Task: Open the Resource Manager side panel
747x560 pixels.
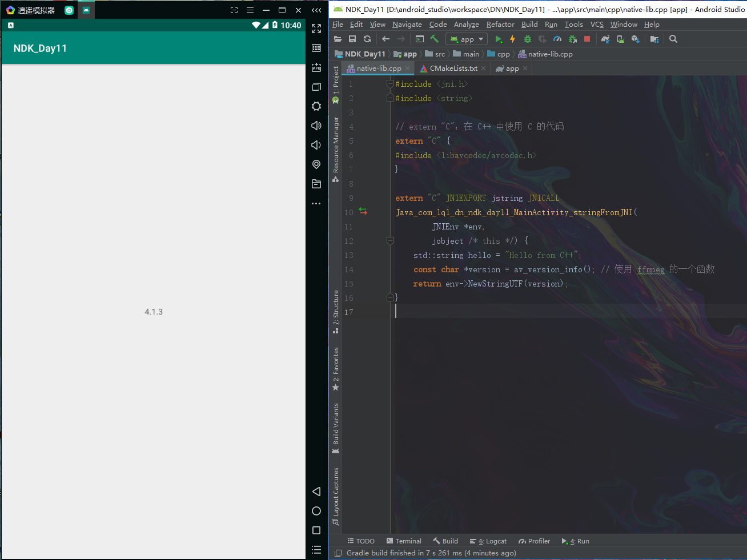Action: (336, 150)
